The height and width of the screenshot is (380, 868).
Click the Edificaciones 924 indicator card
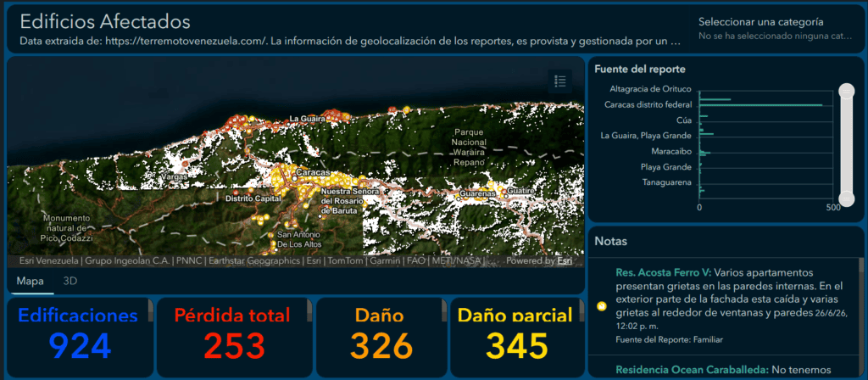click(80, 338)
